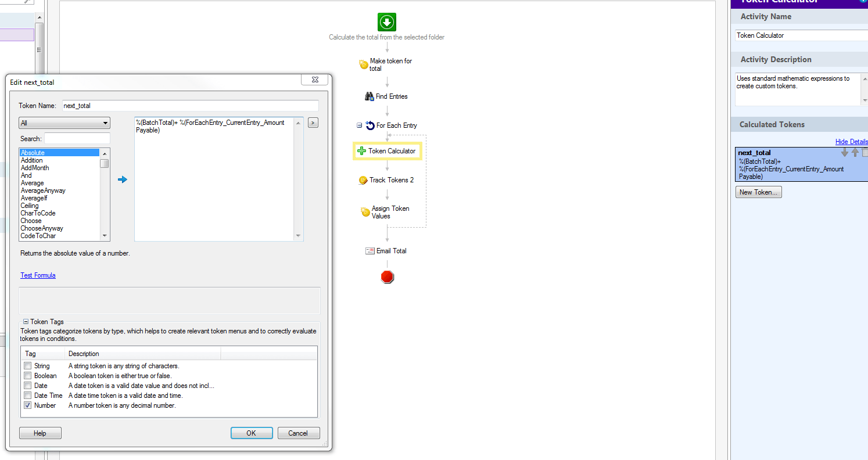Select the Make token for total activity icon
Image resolution: width=868 pixels, height=460 pixels.
coord(364,64)
